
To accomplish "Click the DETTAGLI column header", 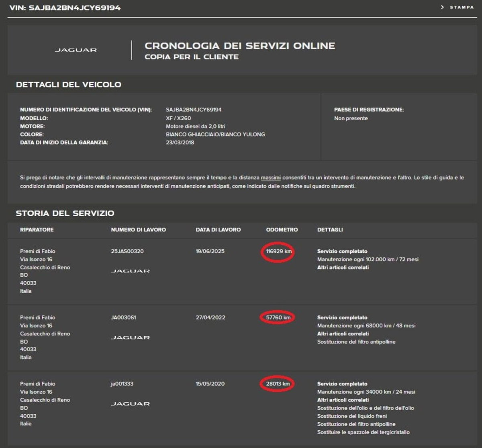I will [330, 230].
